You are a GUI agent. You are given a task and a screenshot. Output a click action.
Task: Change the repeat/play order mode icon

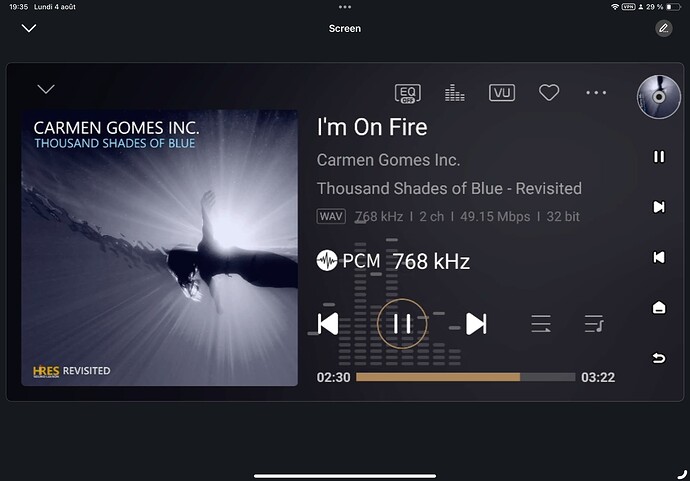(541, 324)
